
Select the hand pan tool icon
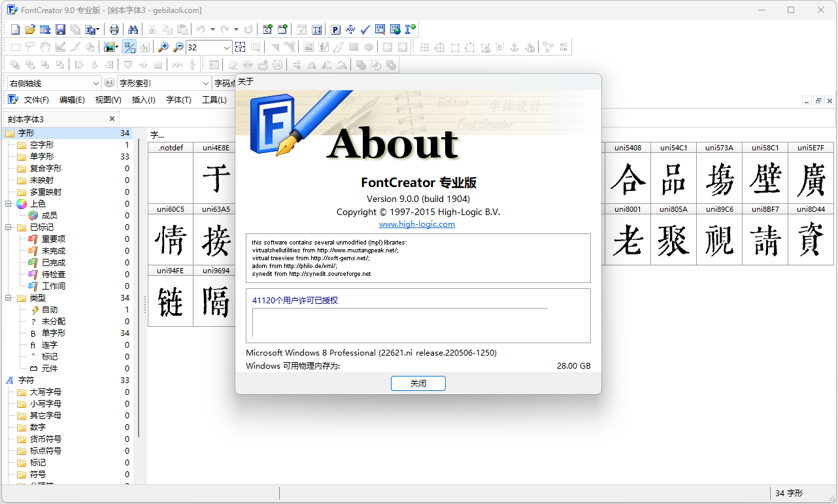pos(45,47)
